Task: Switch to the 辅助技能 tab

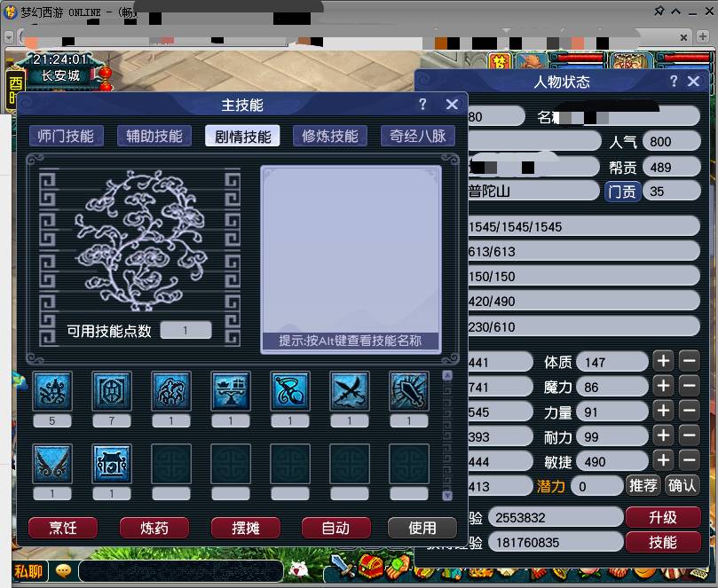Action: 154,136
